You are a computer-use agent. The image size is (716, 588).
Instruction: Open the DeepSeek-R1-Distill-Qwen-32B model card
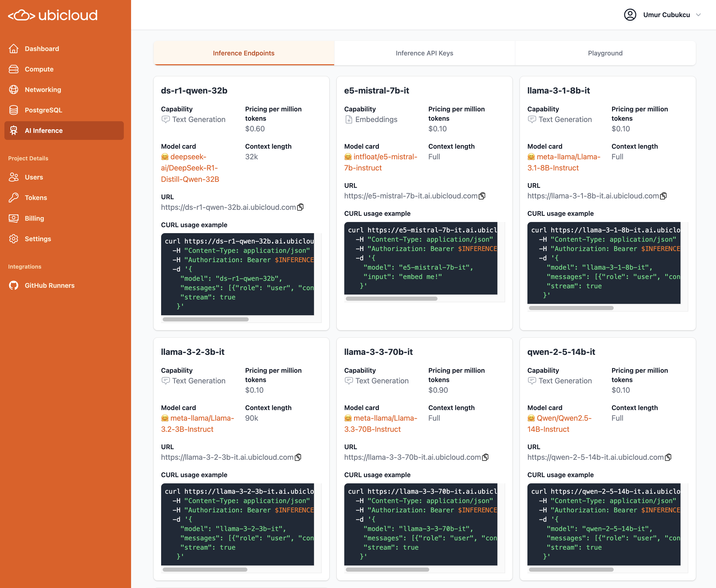tap(190, 168)
